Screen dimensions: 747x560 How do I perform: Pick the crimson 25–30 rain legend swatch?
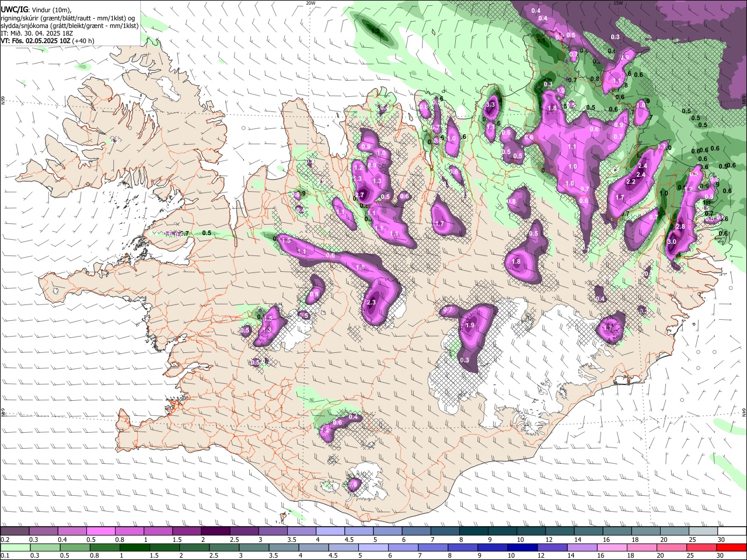702,547
